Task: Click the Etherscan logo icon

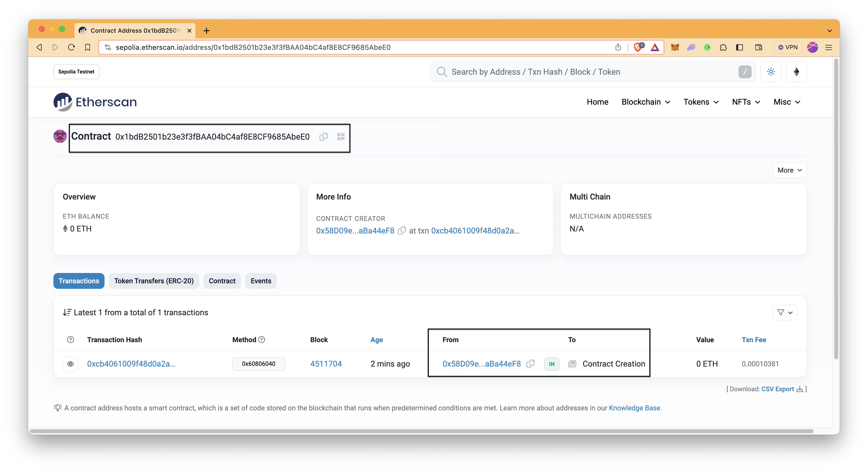Action: coord(63,102)
